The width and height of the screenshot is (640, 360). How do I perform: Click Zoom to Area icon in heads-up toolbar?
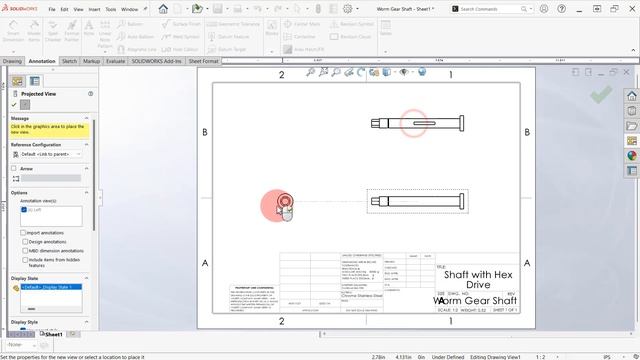323,72
